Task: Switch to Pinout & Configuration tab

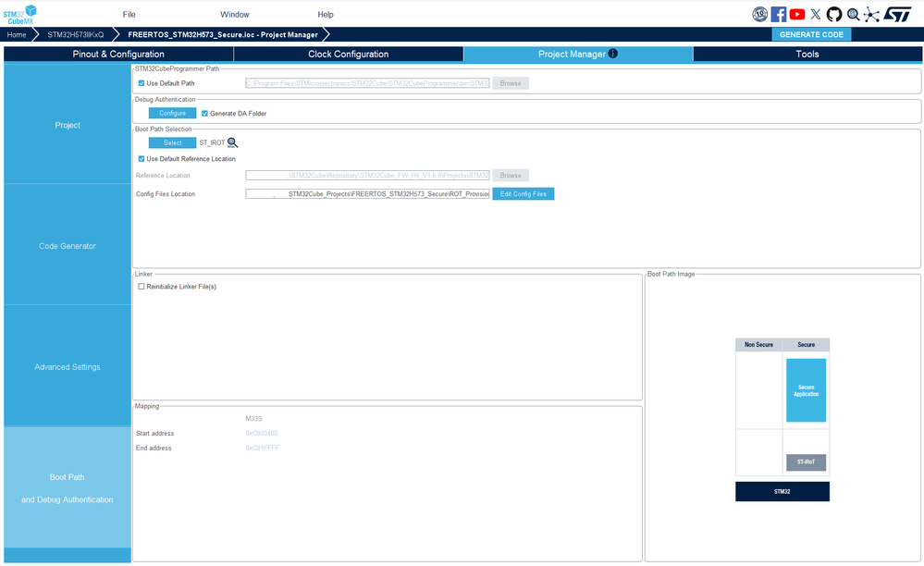Action: 118,54
